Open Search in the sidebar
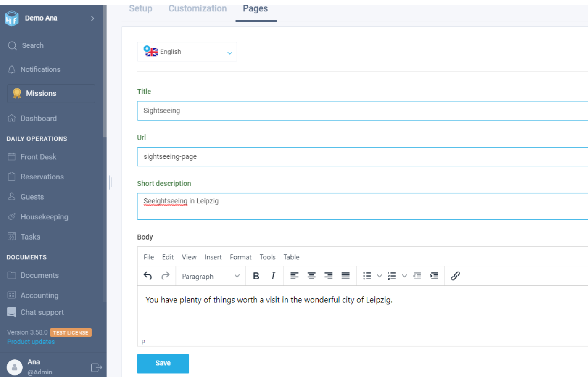The image size is (588, 377). coord(26,45)
